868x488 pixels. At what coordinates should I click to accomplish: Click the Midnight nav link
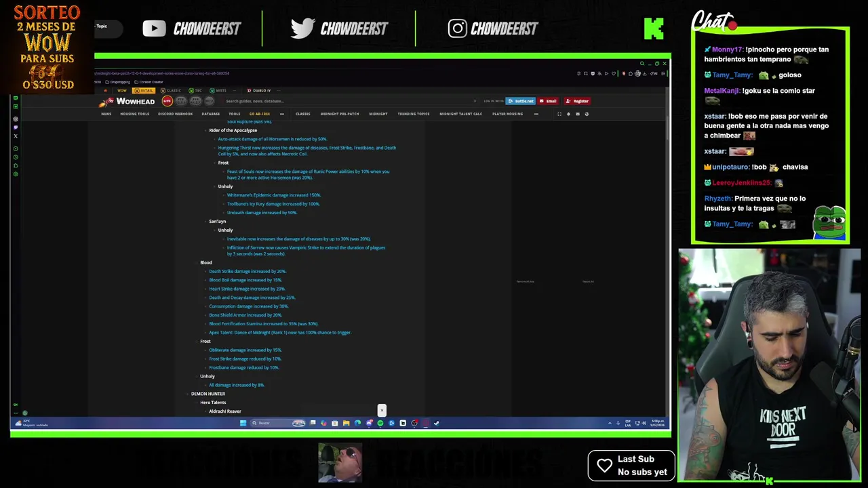click(378, 114)
